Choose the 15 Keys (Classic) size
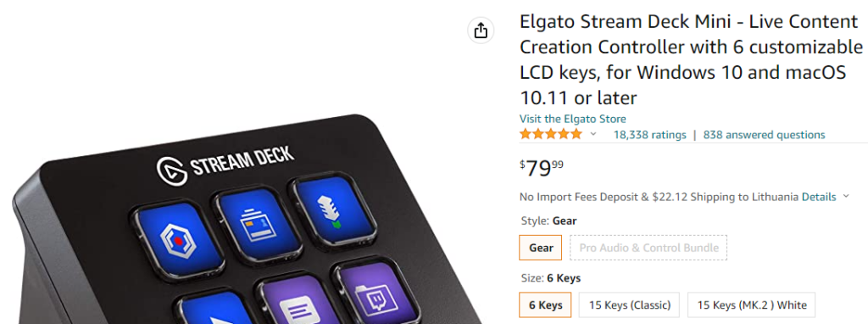This screenshot has width=868, height=324. (630, 304)
